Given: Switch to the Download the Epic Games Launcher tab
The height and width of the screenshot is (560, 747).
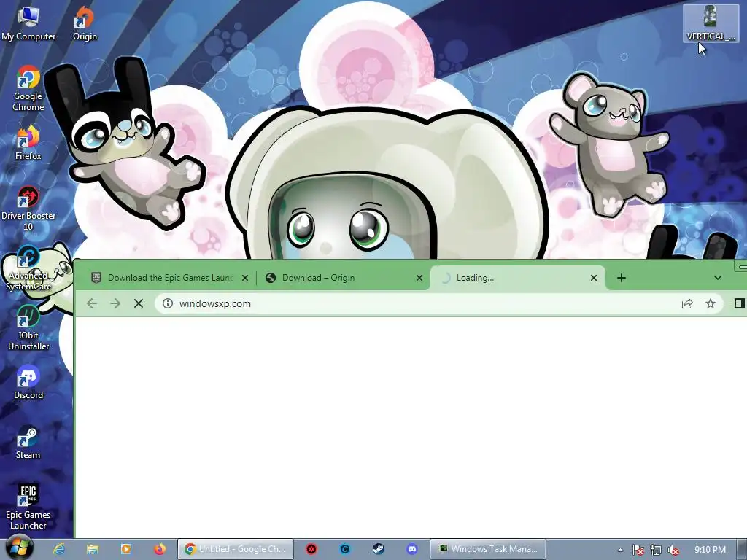Looking at the screenshot, I should tap(170, 278).
